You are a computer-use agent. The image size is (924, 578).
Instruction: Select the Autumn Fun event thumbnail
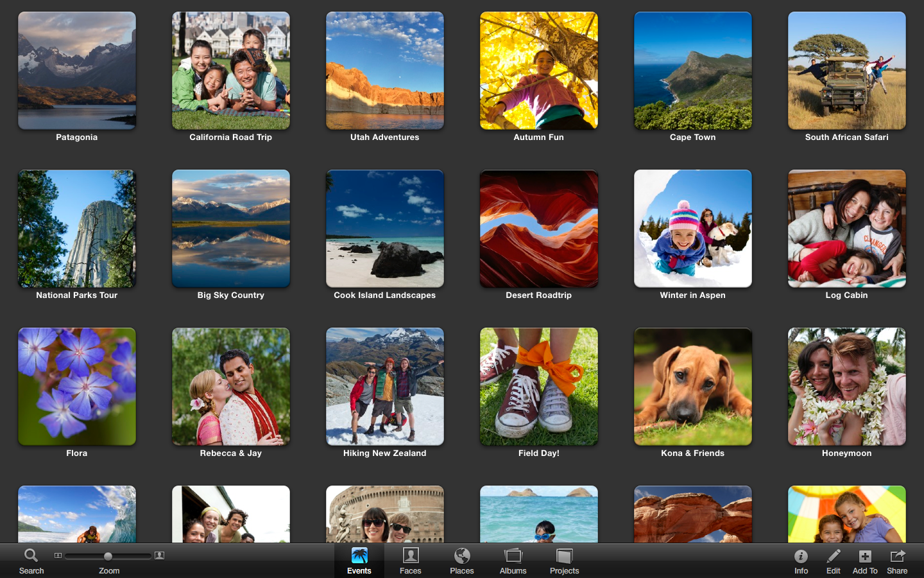click(539, 71)
